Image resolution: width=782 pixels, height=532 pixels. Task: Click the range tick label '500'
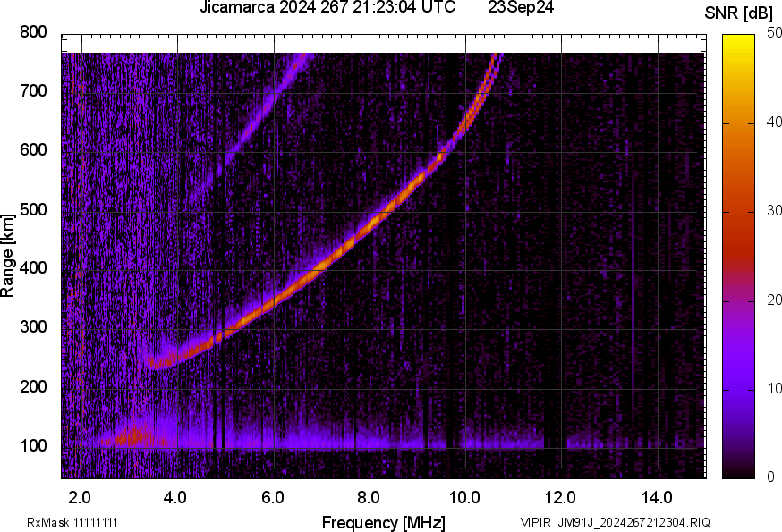(x=33, y=209)
